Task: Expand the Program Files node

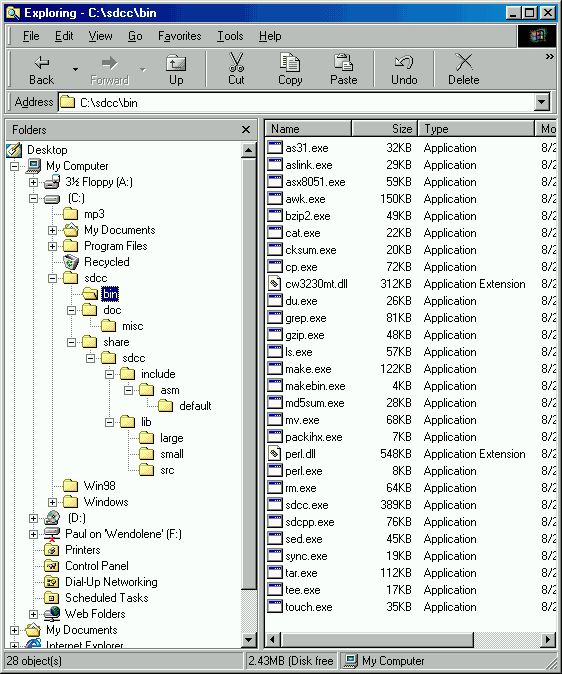Action: tap(52, 246)
